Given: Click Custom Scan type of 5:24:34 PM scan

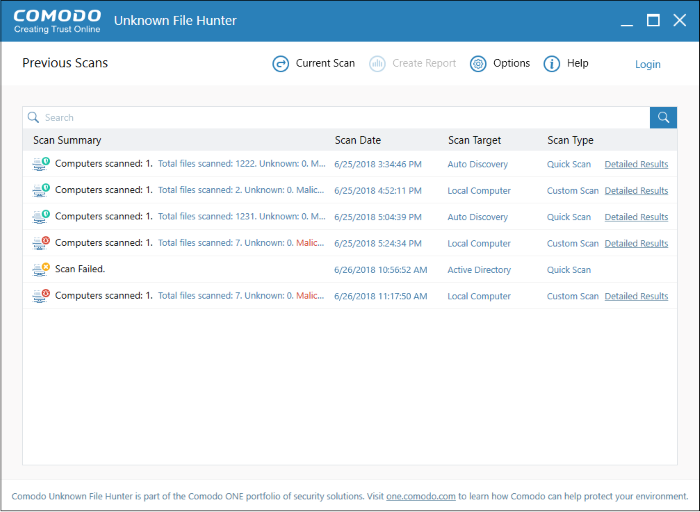Looking at the screenshot, I should tap(573, 243).
